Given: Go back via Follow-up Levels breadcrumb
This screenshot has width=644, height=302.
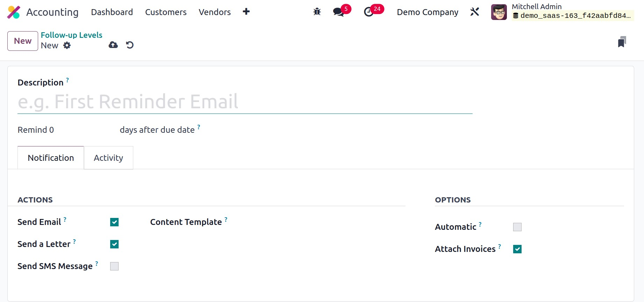Looking at the screenshot, I should coord(71,35).
